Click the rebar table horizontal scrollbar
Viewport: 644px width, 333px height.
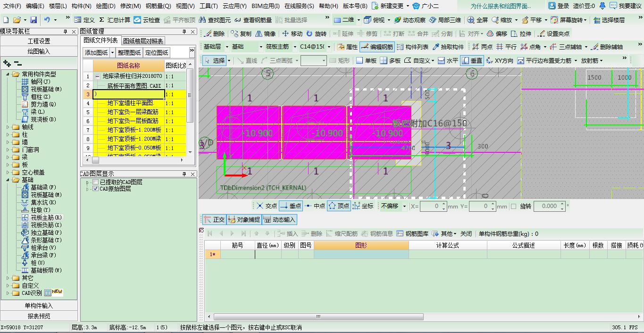tap(318, 317)
